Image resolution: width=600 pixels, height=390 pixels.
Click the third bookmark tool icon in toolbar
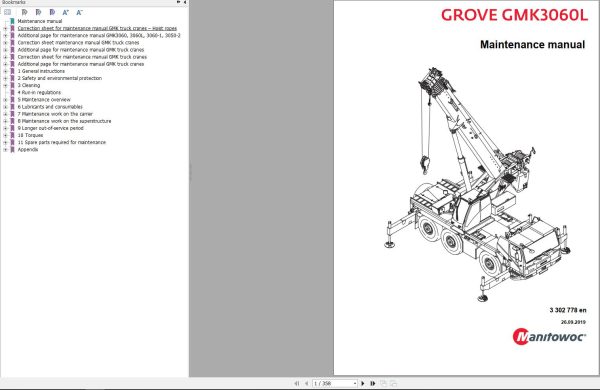[x=52, y=12]
